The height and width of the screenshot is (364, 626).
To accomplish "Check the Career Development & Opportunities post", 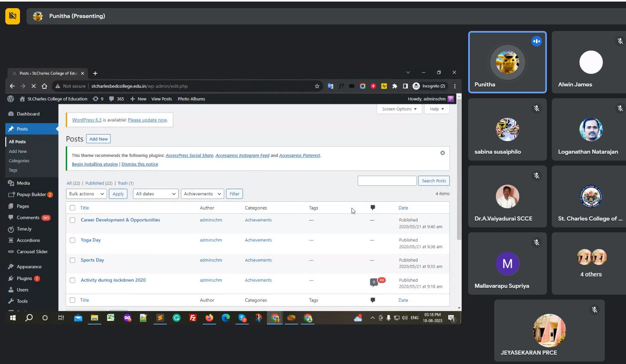I will [x=73, y=220].
